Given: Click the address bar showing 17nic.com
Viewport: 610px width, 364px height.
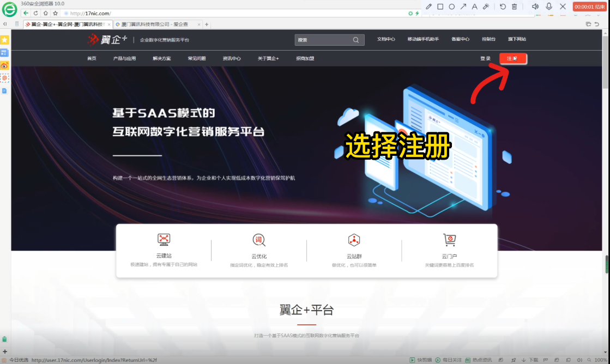Looking at the screenshot, I should 233,13.
